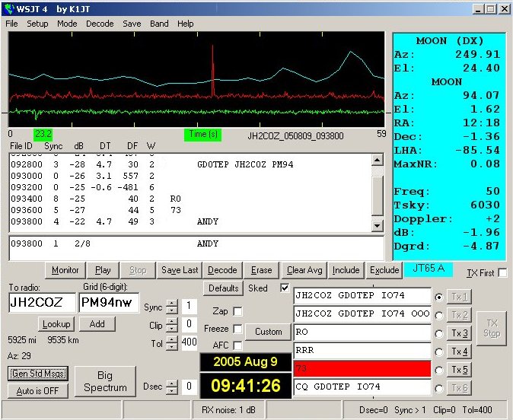The width and height of the screenshot is (513, 420).
Task: Click the To radio callsign field
Action: [41, 303]
